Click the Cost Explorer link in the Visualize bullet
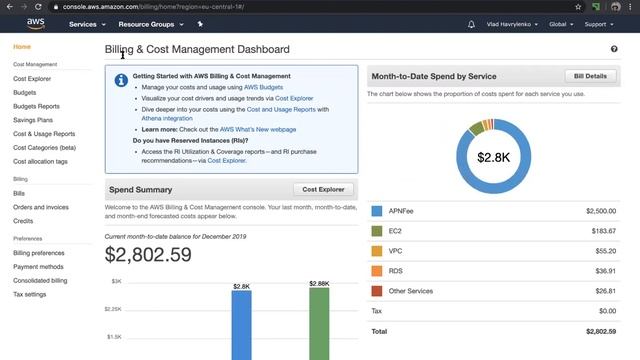 294,98
